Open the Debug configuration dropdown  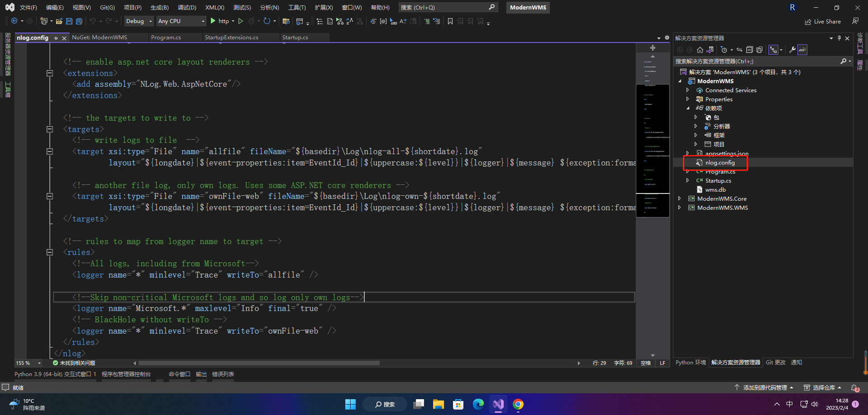click(139, 21)
